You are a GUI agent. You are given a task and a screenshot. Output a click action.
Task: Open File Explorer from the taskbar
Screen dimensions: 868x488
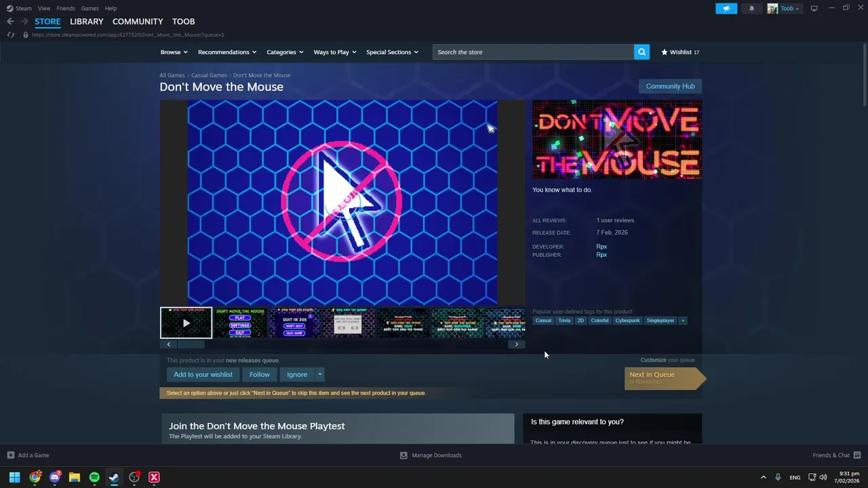click(x=75, y=477)
